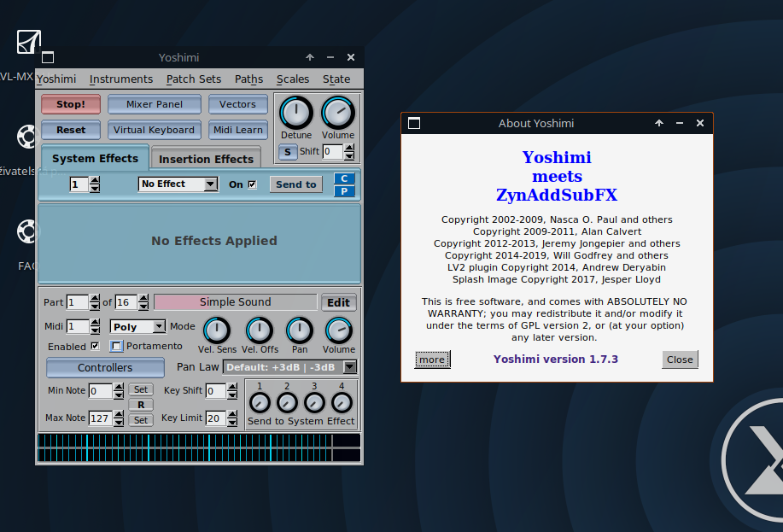Screen dimensions: 783x532
Task: Click the master Volume knob
Action: [x=337, y=111]
